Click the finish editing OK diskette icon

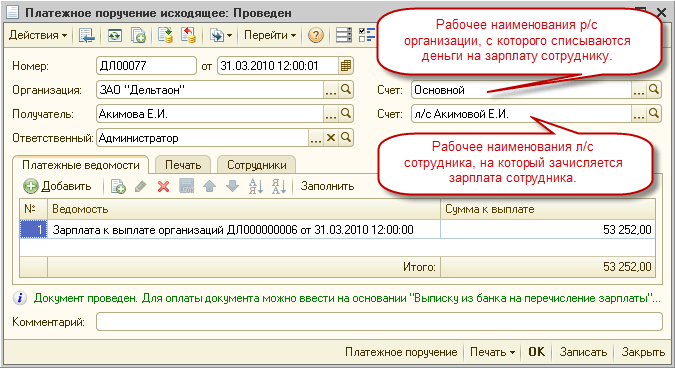(186, 186)
